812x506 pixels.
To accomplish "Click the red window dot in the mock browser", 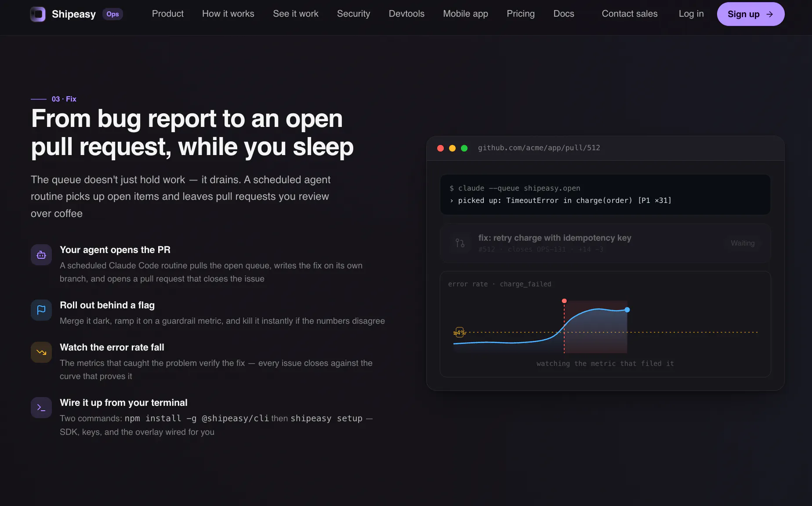I will click(440, 148).
